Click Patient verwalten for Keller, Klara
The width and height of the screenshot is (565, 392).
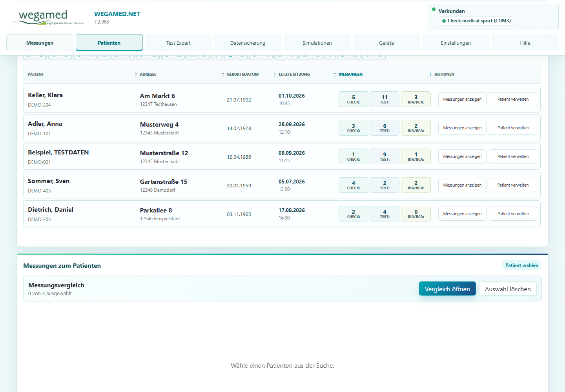point(513,99)
